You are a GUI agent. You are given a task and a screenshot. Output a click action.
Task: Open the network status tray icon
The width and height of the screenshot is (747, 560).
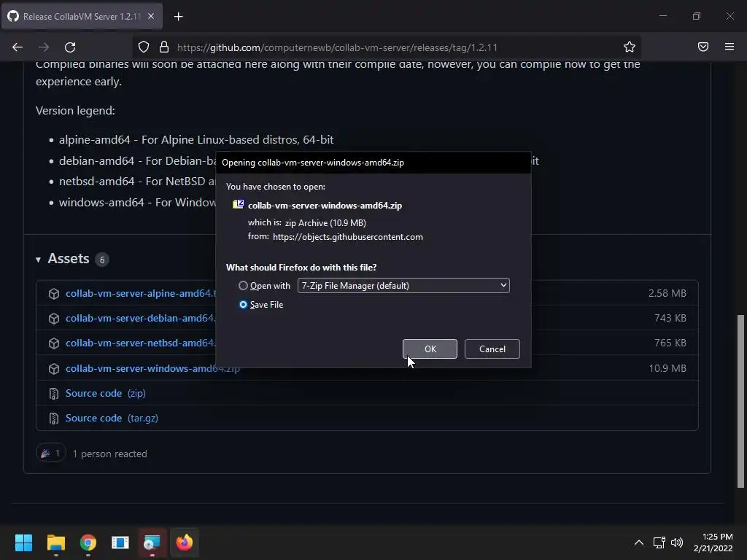point(659,542)
